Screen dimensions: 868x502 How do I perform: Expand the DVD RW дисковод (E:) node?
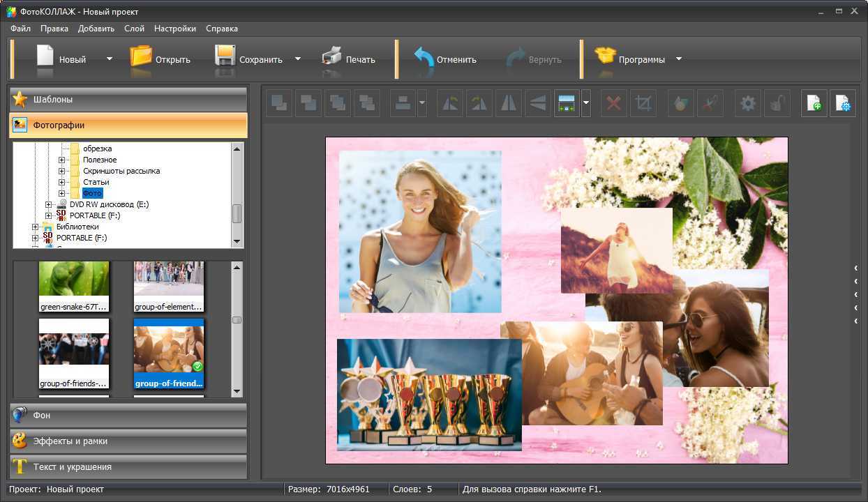click(48, 204)
